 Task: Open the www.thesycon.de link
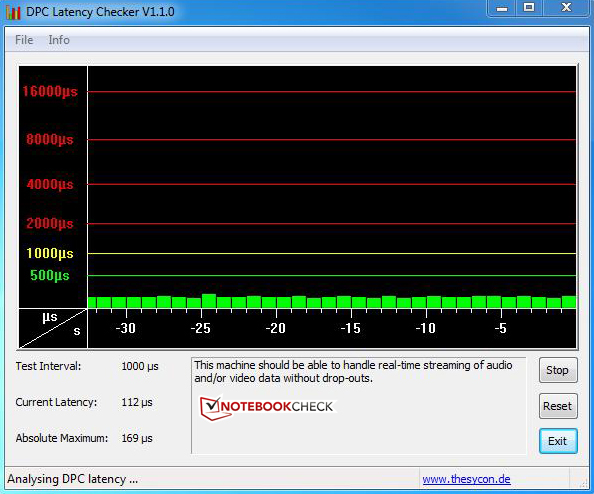coord(466,479)
